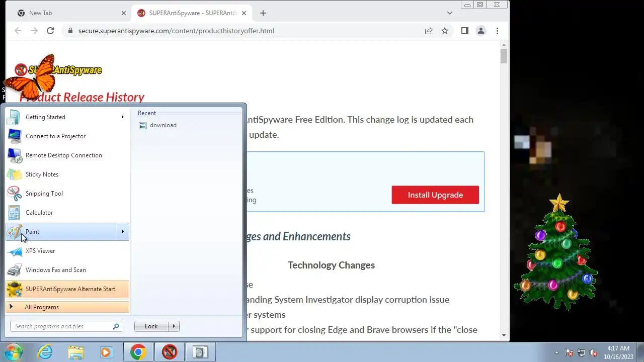Show hidden tray icons arrow
The height and width of the screenshot is (362, 644).
click(x=556, y=352)
